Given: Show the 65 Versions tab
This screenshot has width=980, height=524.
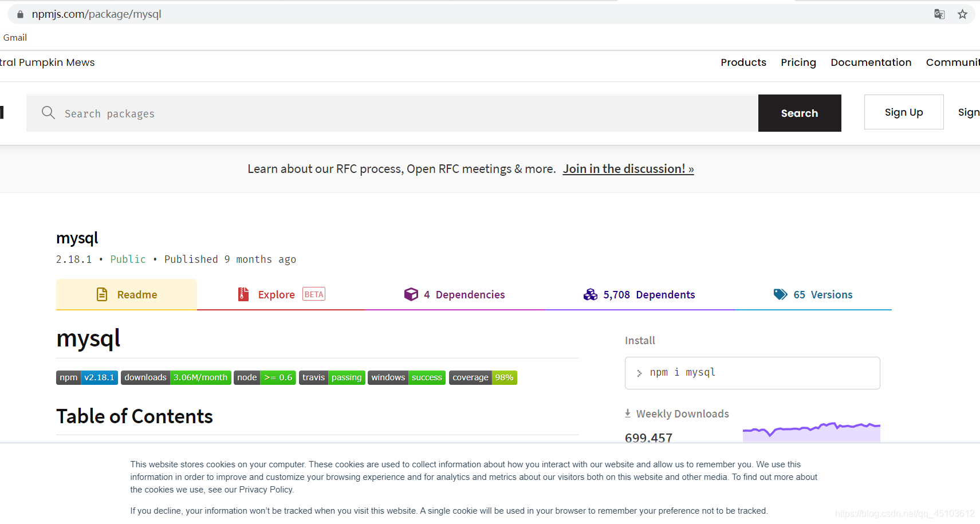Looking at the screenshot, I should pyautogui.click(x=813, y=294).
